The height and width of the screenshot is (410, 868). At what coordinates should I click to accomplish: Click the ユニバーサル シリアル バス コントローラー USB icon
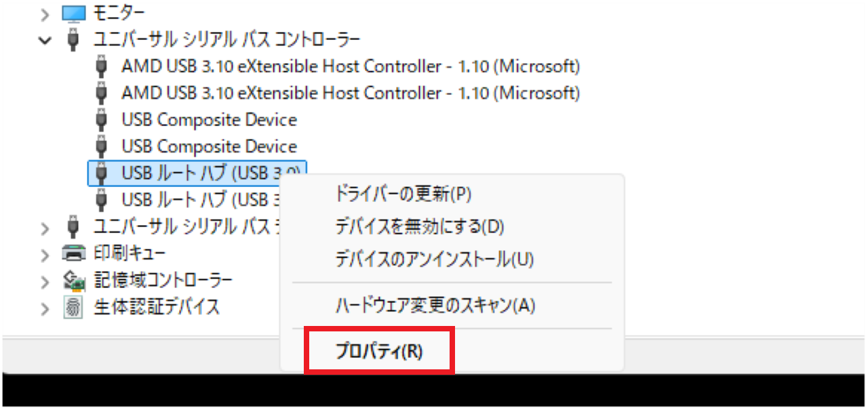pyautogui.click(x=73, y=39)
